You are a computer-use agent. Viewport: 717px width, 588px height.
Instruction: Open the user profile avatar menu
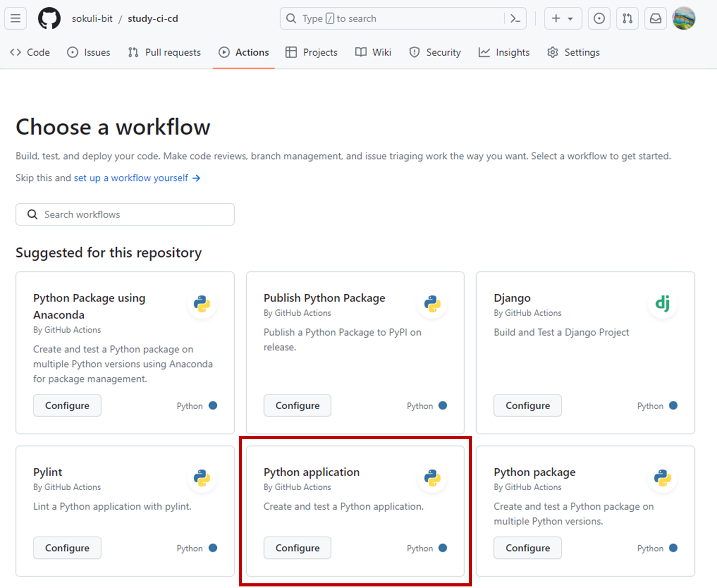pos(684,18)
